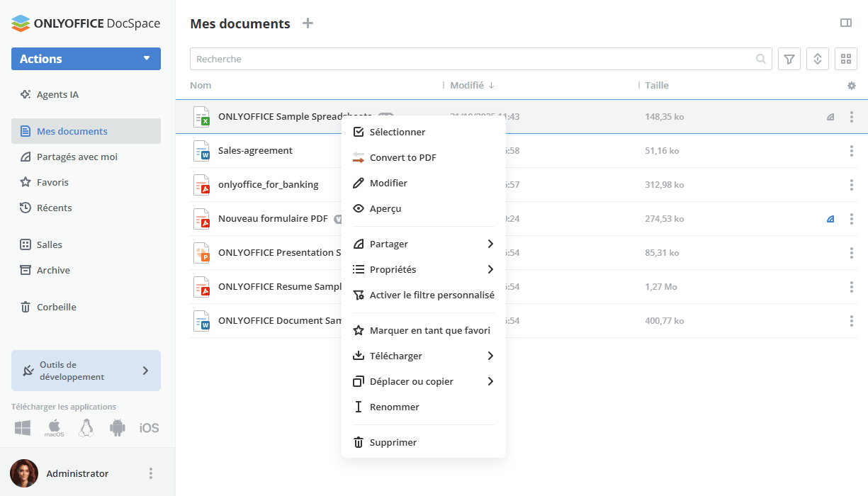868x496 pixels.
Task: Click the sort icon in toolbar
Action: (x=818, y=59)
